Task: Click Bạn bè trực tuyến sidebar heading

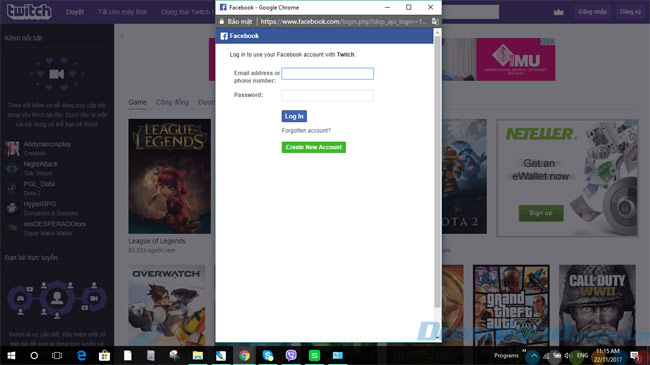Action: (31, 258)
